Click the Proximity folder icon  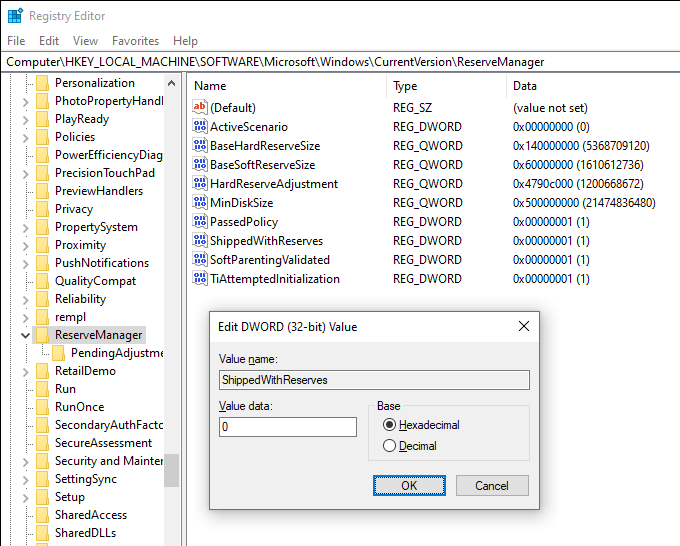pos(42,245)
